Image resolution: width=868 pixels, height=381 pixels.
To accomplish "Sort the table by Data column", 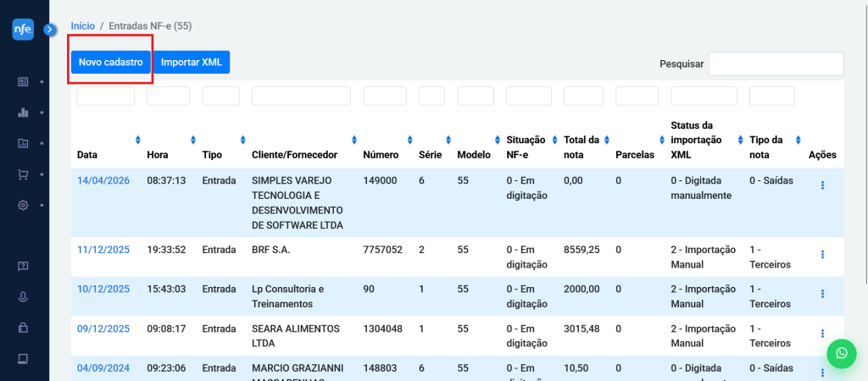I will point(137,140).
